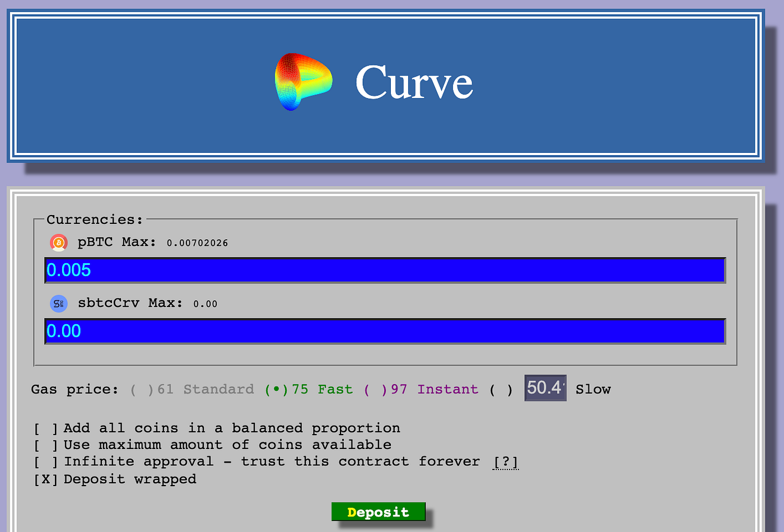Click the Curve logo icon

coord(304,82)
